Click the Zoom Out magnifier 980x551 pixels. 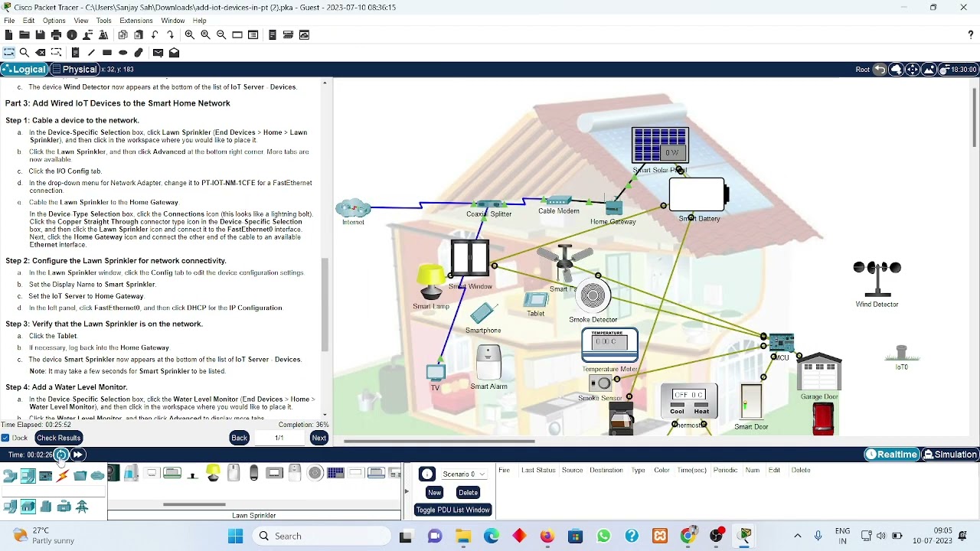[x=221, y=35]
